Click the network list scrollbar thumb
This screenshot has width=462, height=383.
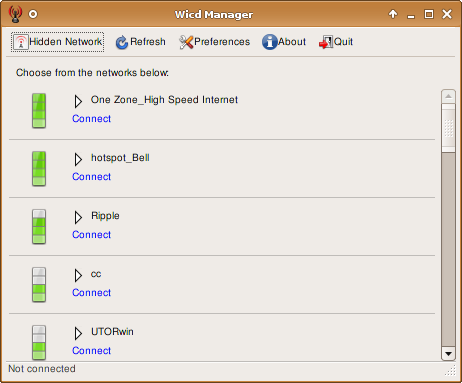coord(448,128)
